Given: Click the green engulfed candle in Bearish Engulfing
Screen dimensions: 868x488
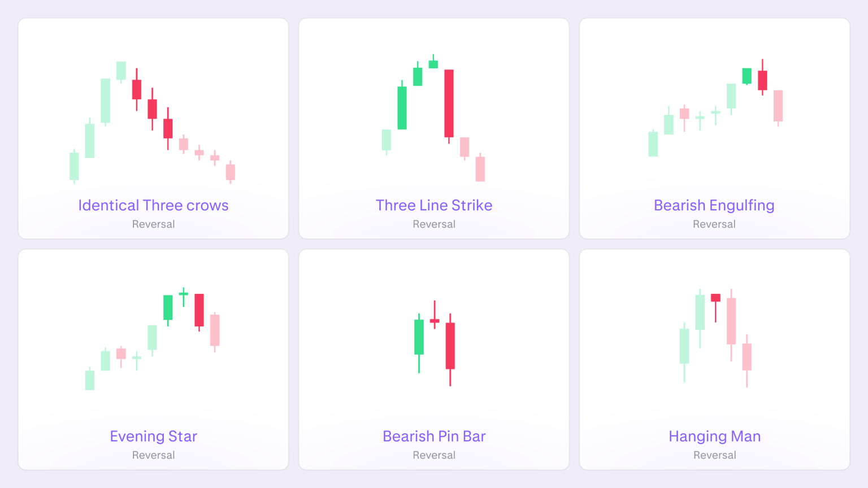Looking at the screenshot, I should pyautogui.click(x=747, y=76).
